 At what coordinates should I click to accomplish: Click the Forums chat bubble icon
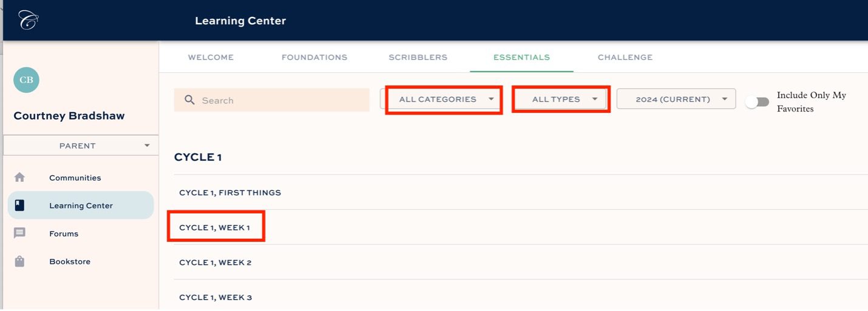click(19, 233)
